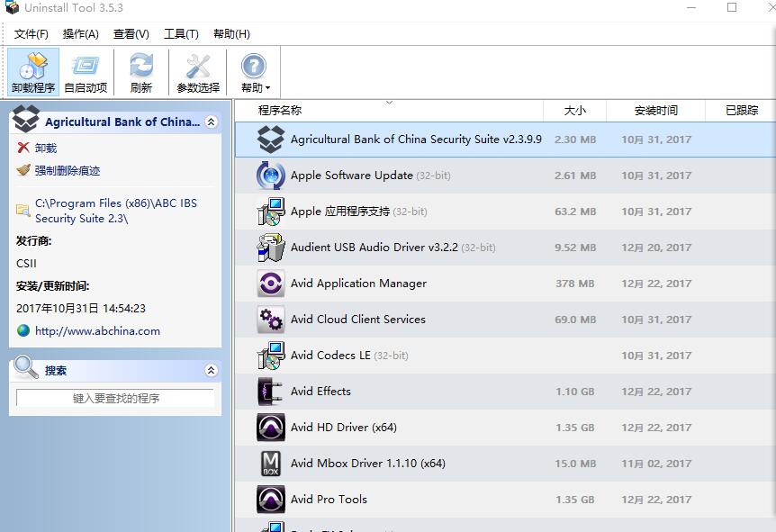The height and width of the screenshot is (532, 776).
Task: Click the Uninstall Tool title bar app icon
Action: tap(12, 7)
